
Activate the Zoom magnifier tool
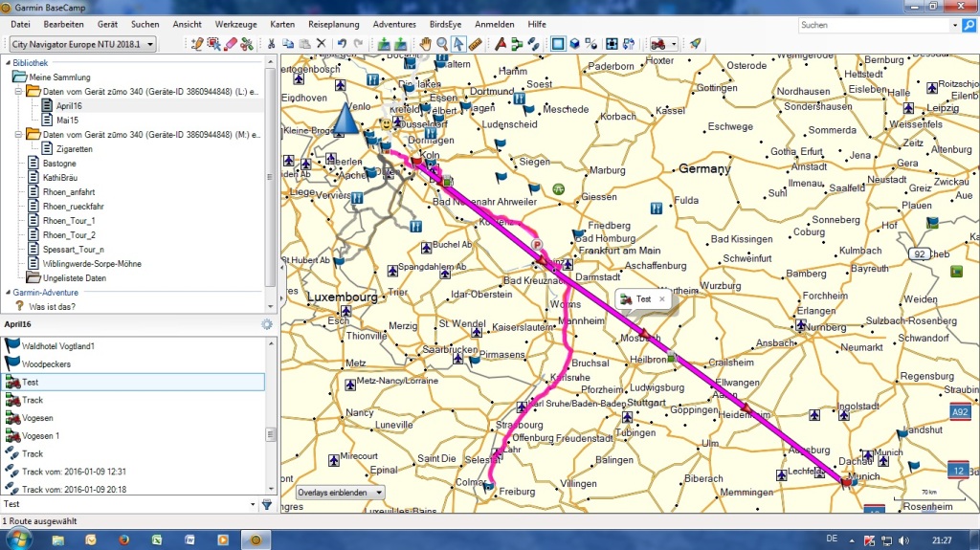(x=442, y=44)
